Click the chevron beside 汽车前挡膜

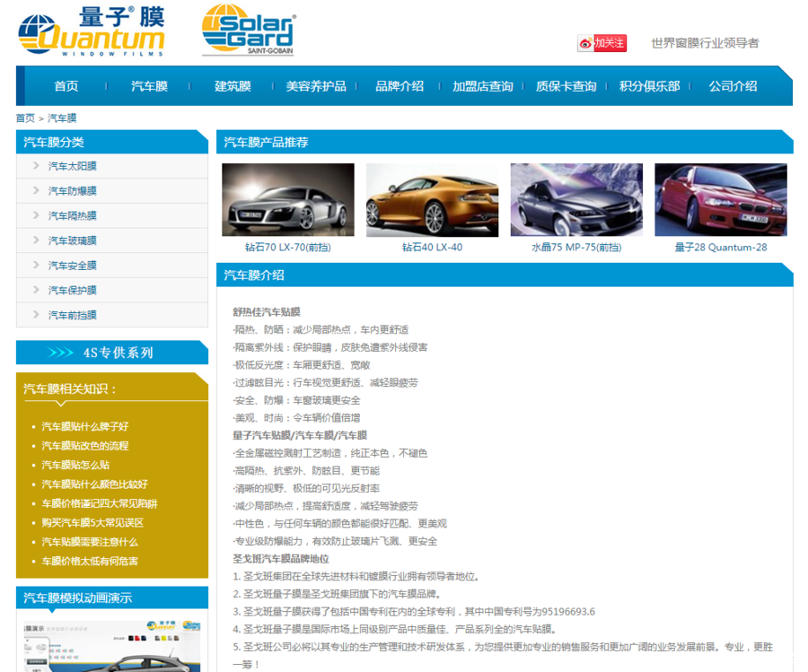[x=36, y=314]
